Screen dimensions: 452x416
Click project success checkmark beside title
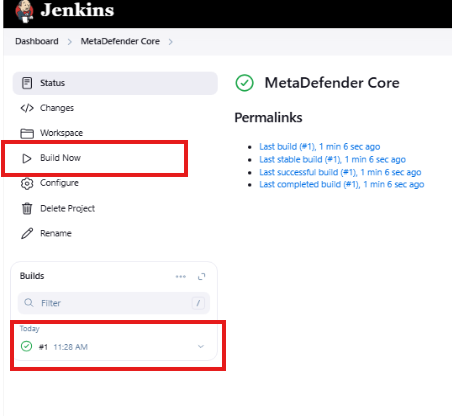(244, 83)
